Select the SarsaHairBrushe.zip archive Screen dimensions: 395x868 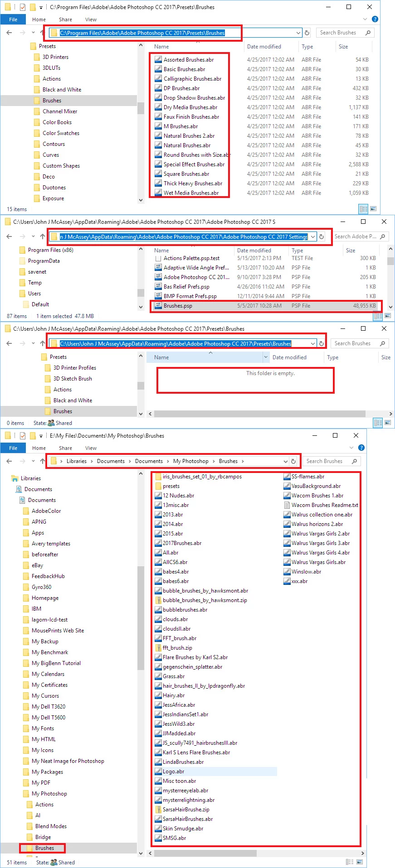[182, 810]
